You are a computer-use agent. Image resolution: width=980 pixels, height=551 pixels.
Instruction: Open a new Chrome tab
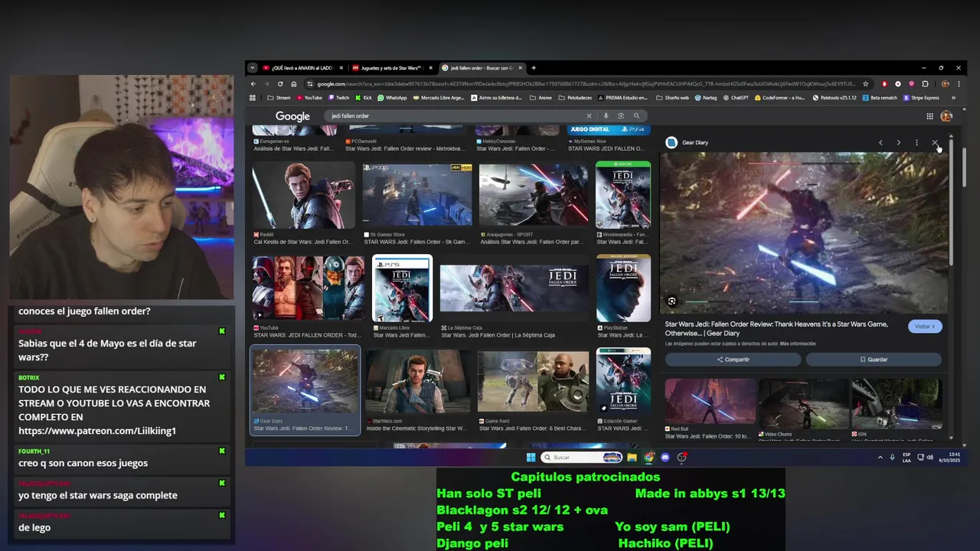click(x=534, y=67)
